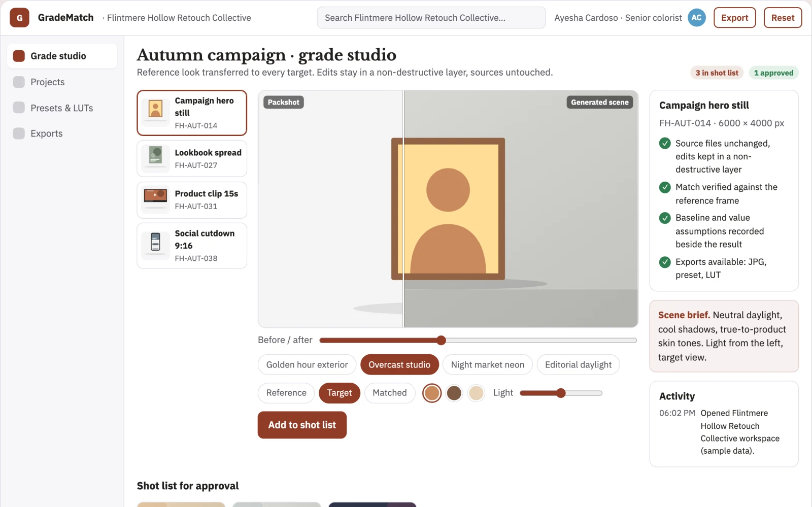812x507 pixels.
Task: Pick the selected terracotta color swatch
Action: (x=432, y=393)
